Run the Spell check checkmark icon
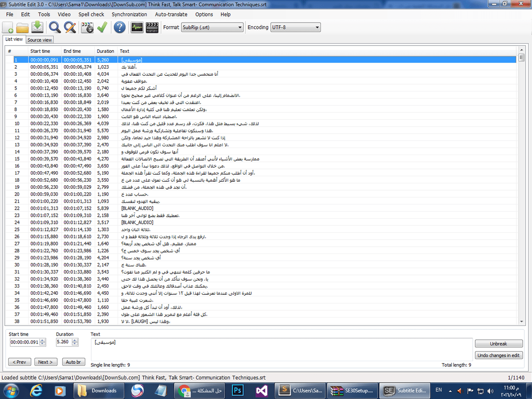532x399 pixels. 102,27
